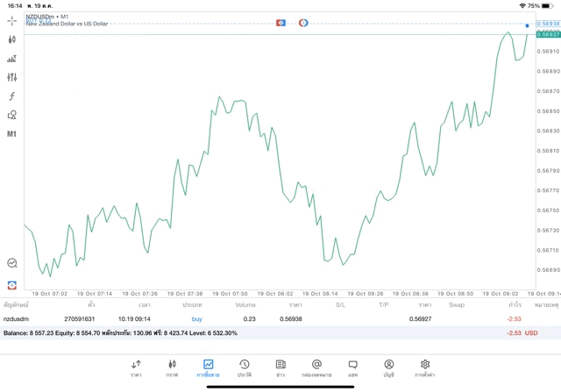Screen dimensions: 561x392
Task: Switch to the chart tab with candlesticks
Action: (x=172, y=368)
